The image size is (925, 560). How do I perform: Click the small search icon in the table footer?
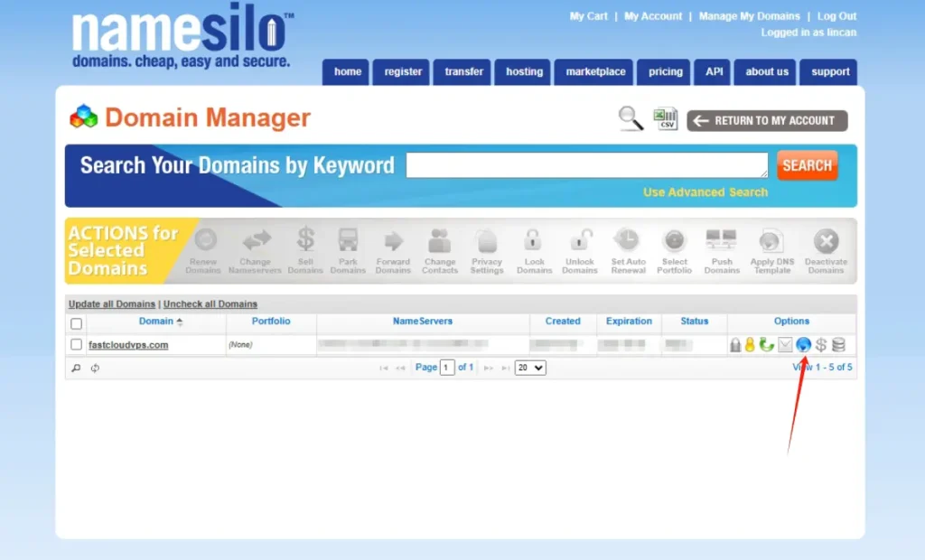(76, 368)
